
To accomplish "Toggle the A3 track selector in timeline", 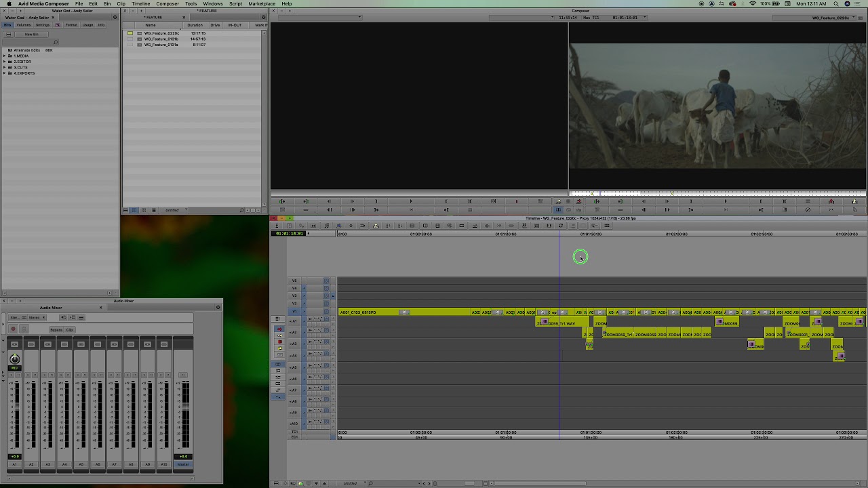I will click(294, 344).
